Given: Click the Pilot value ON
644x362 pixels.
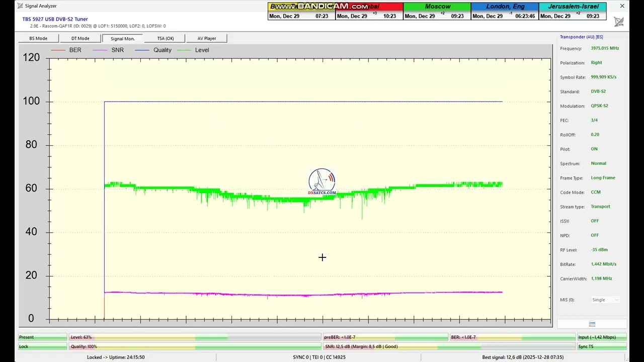Looking at the screenshot, I should 594,149.
